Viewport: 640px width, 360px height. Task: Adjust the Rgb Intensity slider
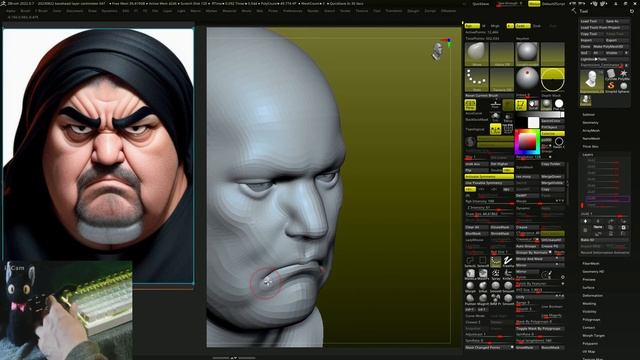489,202
